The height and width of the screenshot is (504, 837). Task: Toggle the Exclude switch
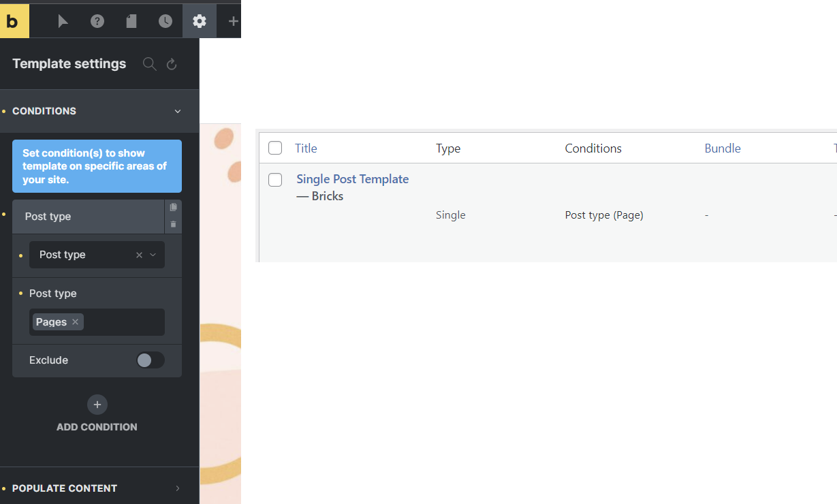(x=150, y=360)
